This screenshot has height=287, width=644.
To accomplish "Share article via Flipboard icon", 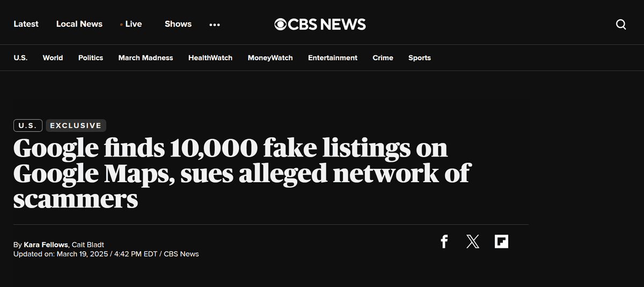I will pos(501,242).
